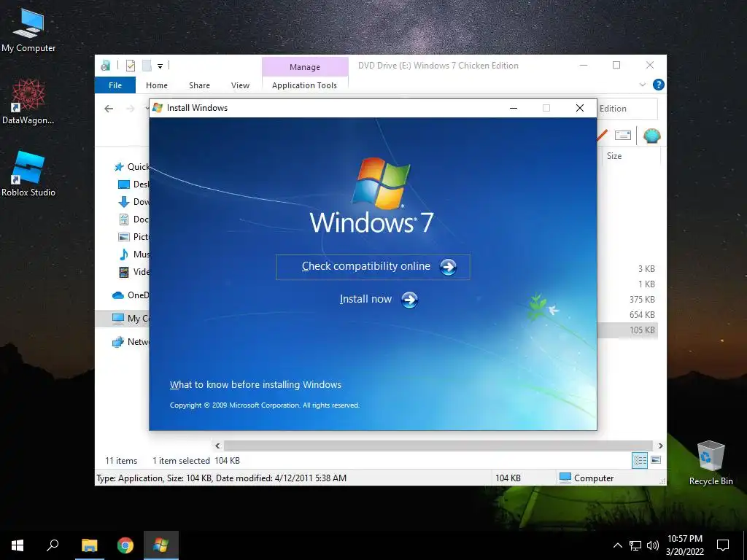
Task: Click the Install Windows taskbar button
Action: tap(161, 545)
